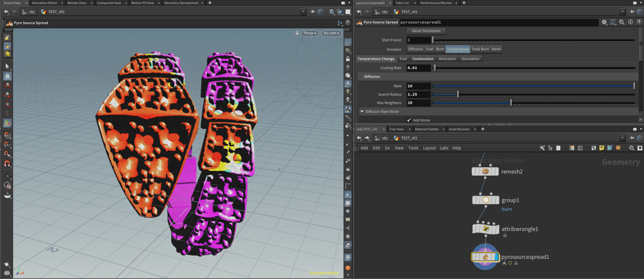The width and height of the screenshot is (644, 279).
Task: Open the Add menu in network editor
Action: [364, 148]
